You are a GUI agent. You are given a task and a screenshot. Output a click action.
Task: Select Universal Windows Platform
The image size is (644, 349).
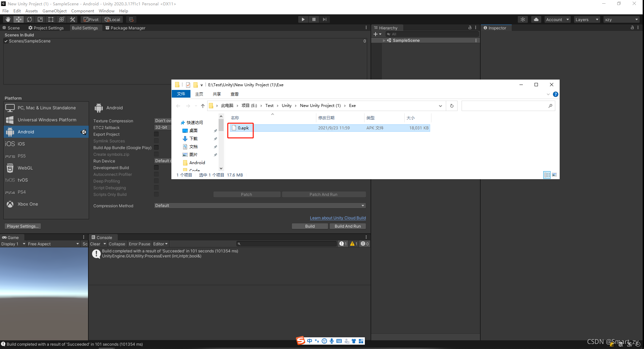point(46,120)
